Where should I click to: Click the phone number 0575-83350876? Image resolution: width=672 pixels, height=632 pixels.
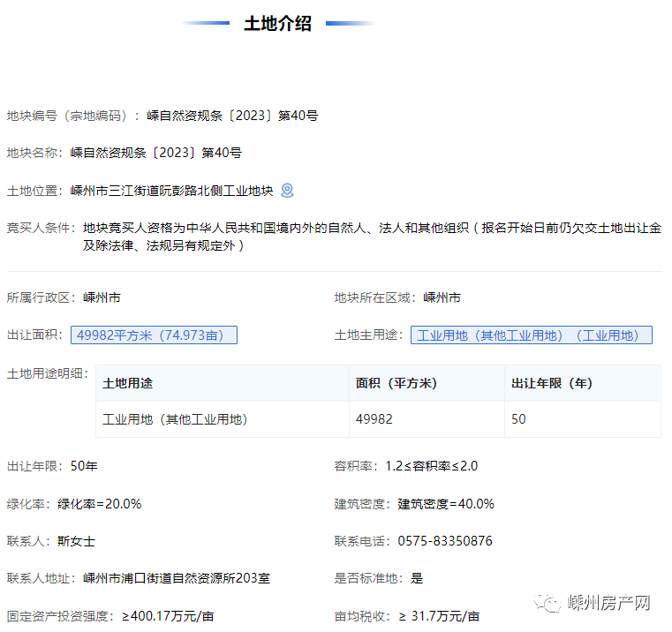pyautogui.click(x=445, y=541)
